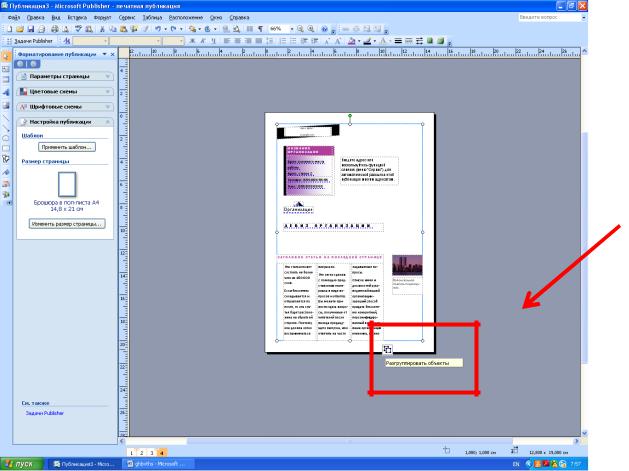Open the Формат menu
This screenshot has height=471, width=629.
[102, 18]
